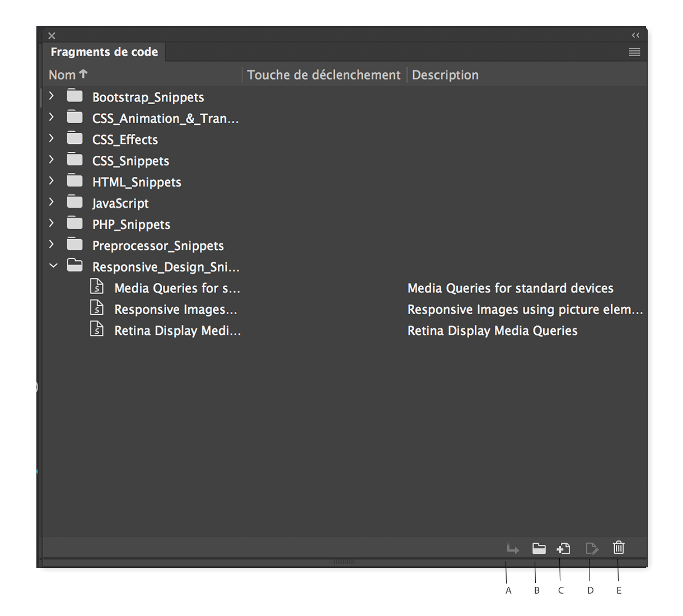Expand the HTML_Snippets folder

(52, 181)
